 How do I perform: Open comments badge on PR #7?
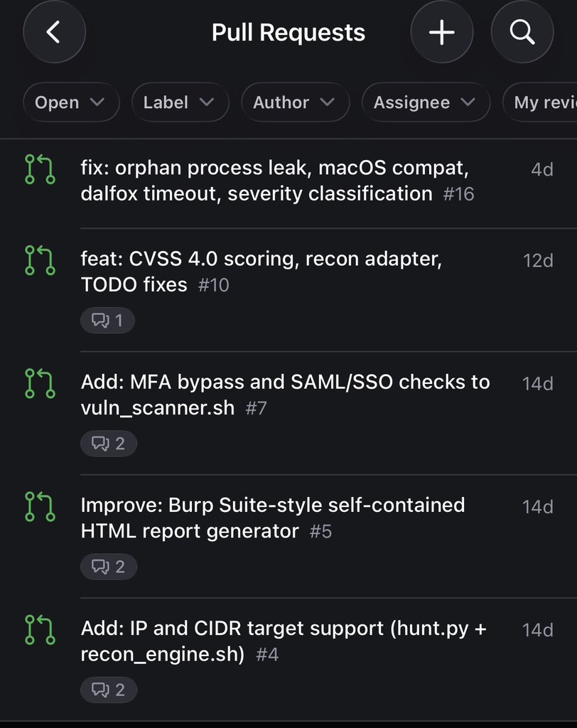109,444
